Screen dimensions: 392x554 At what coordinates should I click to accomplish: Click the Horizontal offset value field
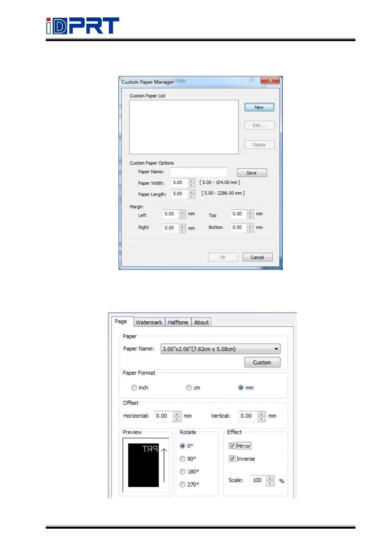pyautogui.click(x=163, y=416)
